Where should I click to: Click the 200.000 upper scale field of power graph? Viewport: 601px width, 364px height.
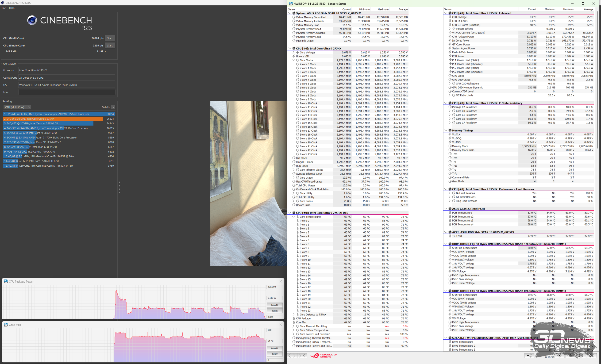coord(275,287)
